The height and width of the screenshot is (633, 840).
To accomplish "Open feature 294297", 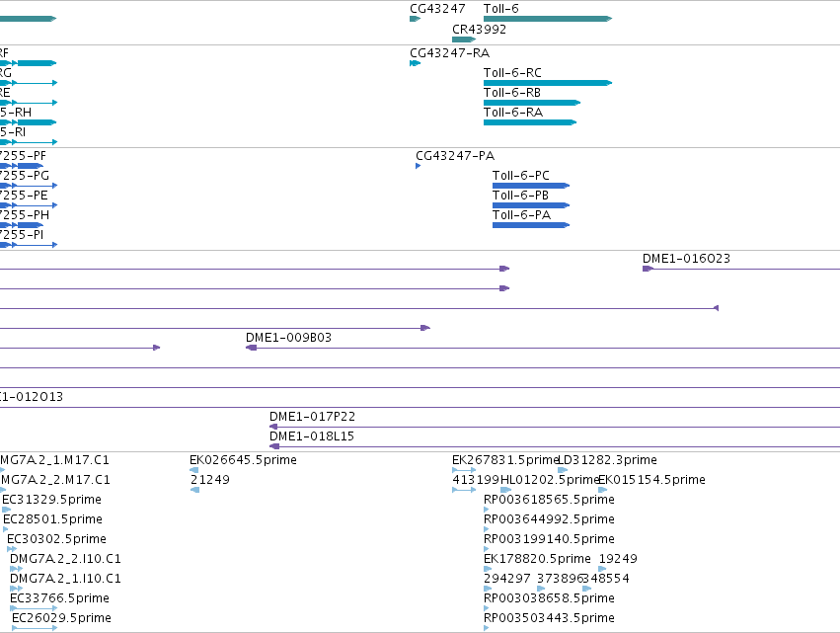I will 488,589.
